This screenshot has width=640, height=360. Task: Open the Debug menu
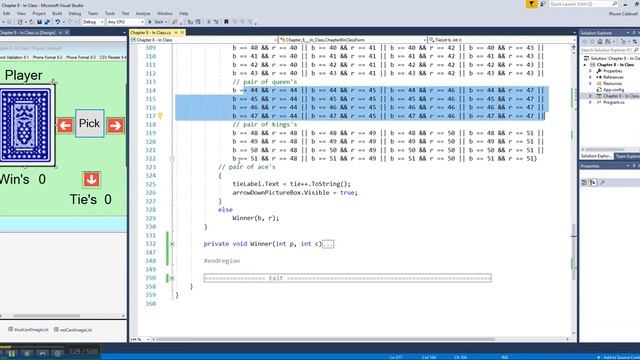[x=75, y=13]
